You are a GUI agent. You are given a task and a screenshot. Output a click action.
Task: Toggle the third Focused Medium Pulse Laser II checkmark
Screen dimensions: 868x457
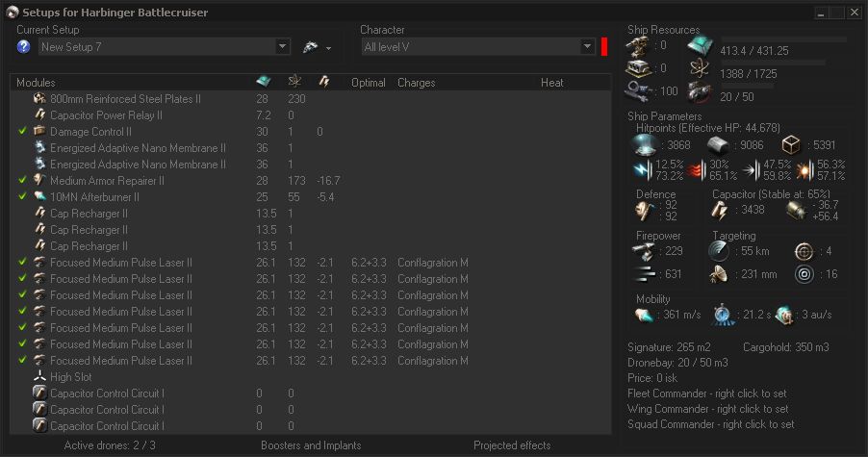pos(22,295)
